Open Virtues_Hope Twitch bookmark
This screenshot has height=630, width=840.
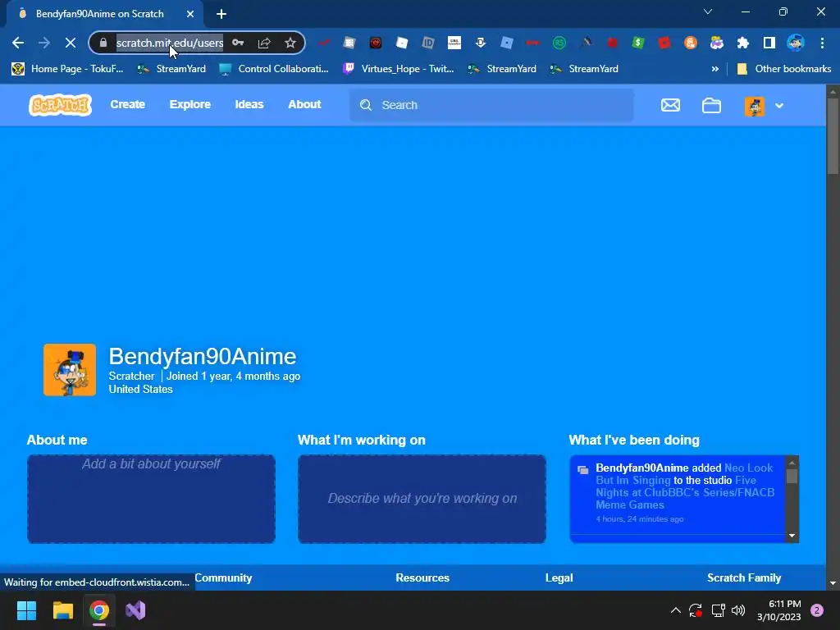click(x=399, y=69)
